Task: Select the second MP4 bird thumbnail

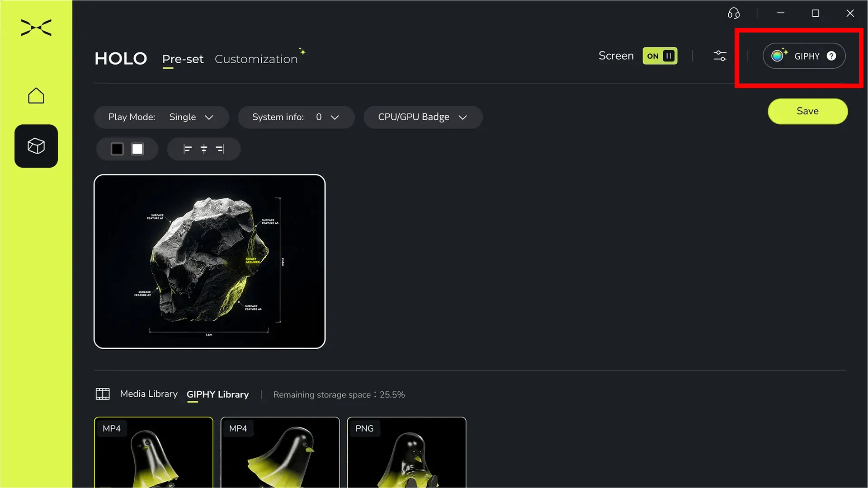Action: [x=280, y=452]
